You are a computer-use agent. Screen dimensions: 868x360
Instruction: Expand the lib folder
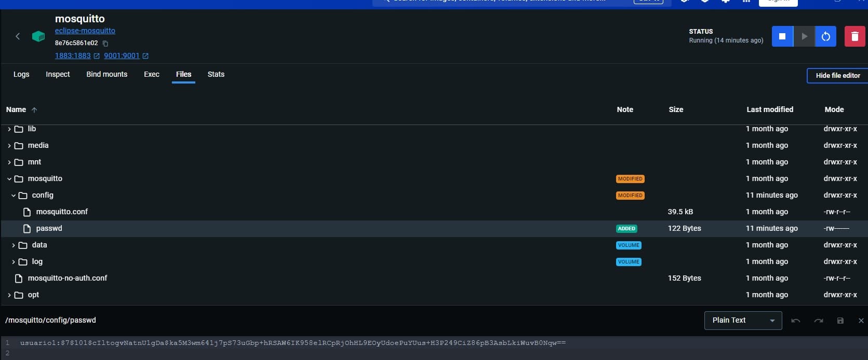9,129
